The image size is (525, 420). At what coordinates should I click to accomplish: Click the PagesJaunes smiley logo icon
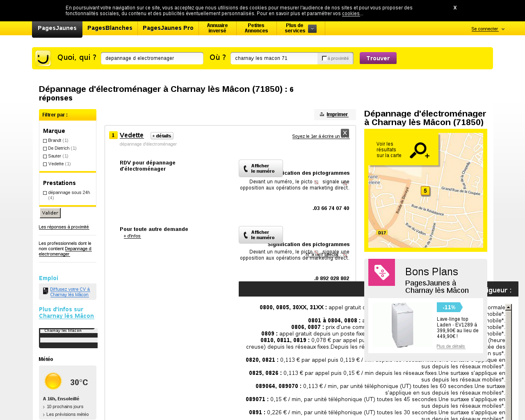pyautogui.click(x=43, y=58)
